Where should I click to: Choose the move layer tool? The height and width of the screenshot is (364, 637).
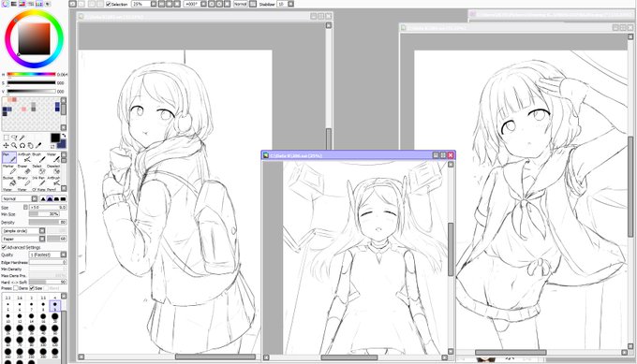tap(6, 145)
